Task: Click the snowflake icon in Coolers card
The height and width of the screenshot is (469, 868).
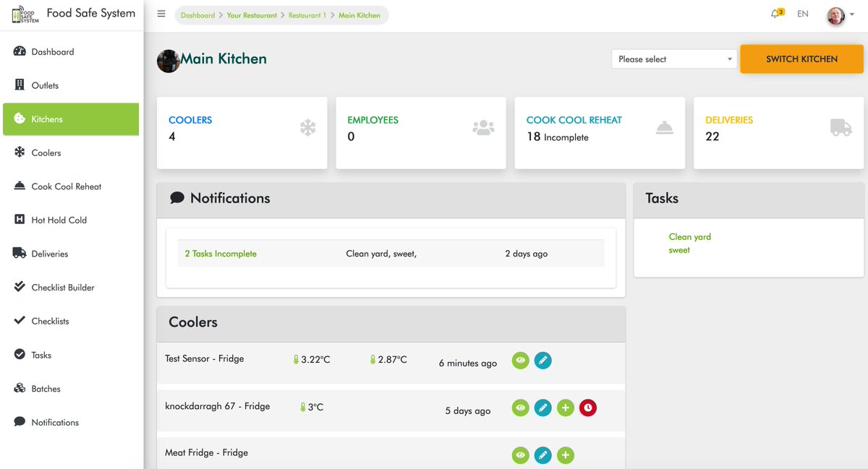Action: coord(308,128)
